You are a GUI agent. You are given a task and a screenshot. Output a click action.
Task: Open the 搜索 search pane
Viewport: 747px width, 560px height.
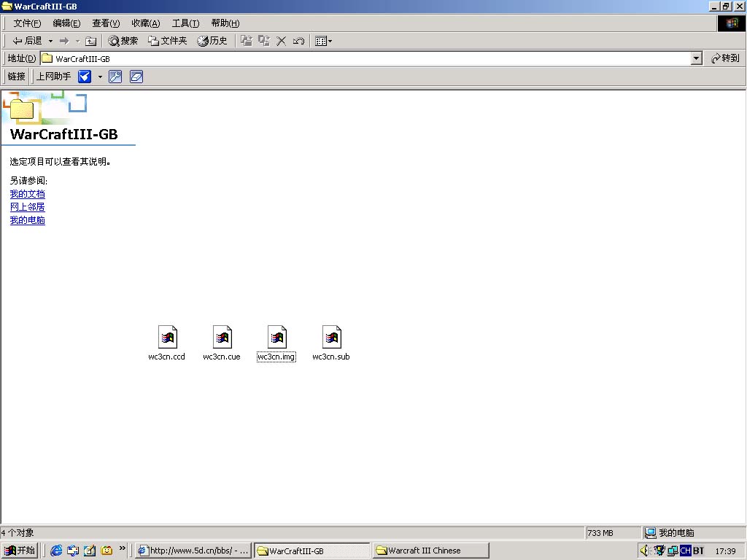pos(123,41)
